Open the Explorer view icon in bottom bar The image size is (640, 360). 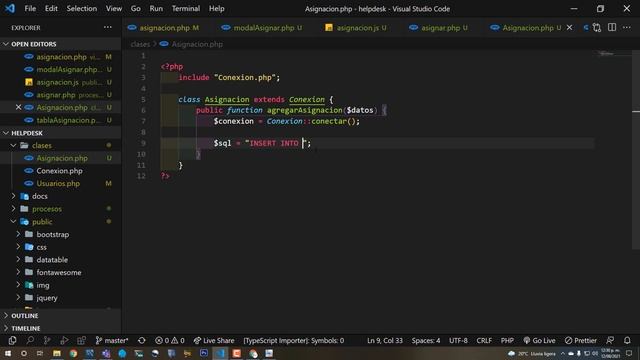click(12, 340)
